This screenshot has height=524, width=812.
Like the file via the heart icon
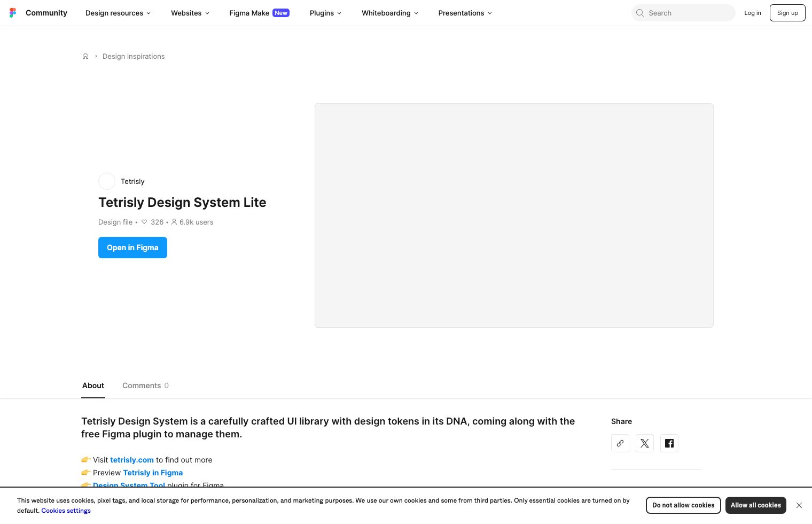point(144,222)
